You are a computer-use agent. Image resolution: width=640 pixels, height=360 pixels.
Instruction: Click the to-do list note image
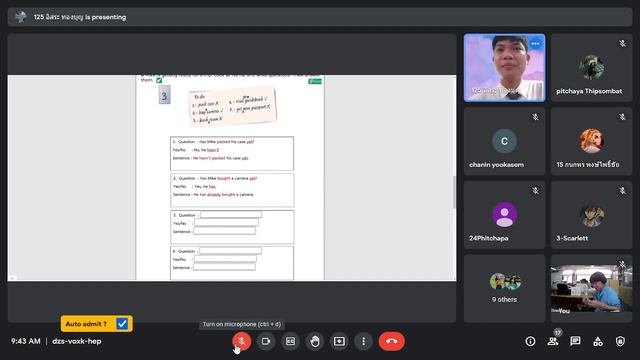232,106
